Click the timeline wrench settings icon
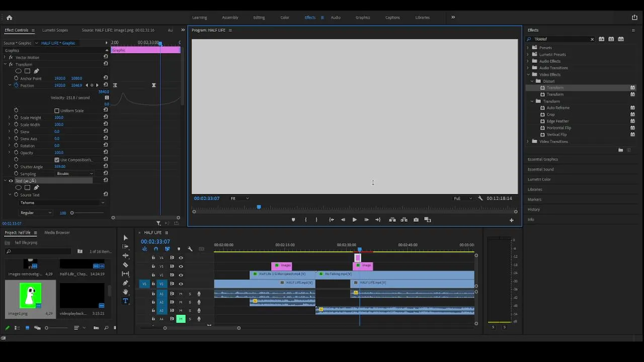Viewport: 644px width, 362px height. click(190, 249)
